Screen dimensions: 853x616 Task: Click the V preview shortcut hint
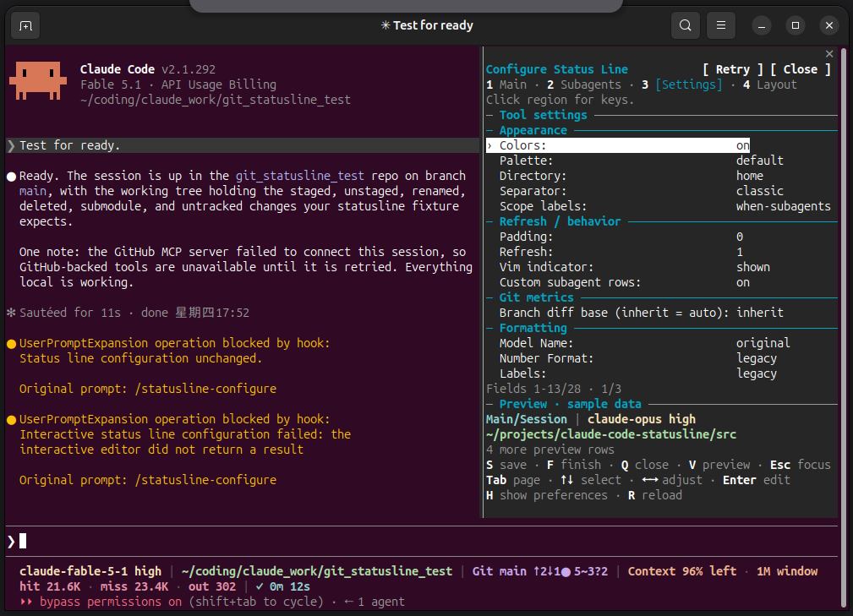point(719,465)
